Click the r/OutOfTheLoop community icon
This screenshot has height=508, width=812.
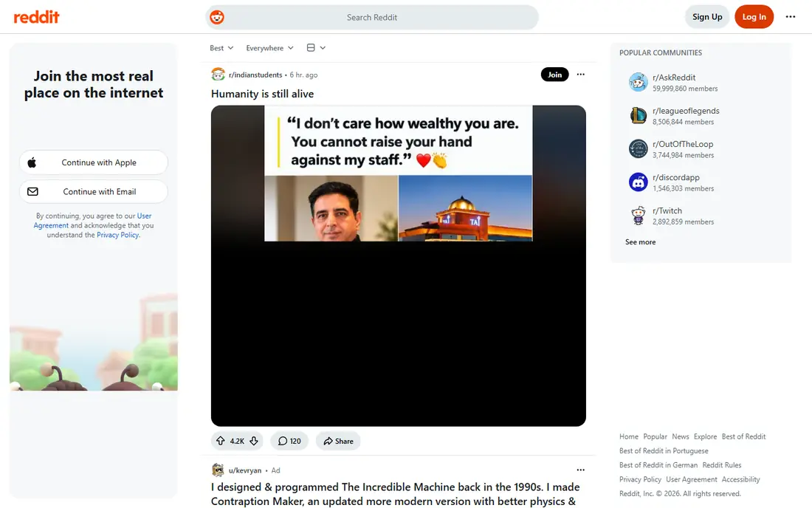point(638,148)
